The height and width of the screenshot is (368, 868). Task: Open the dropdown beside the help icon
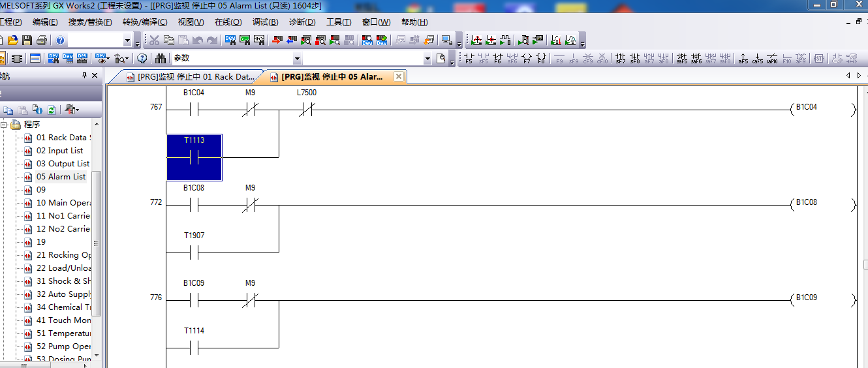coord(127,40)
